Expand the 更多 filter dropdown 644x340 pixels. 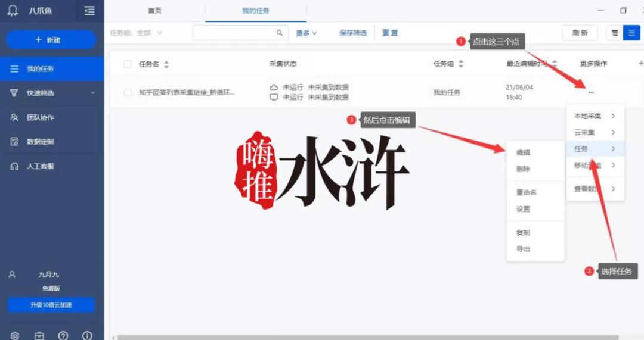(306, 33)
